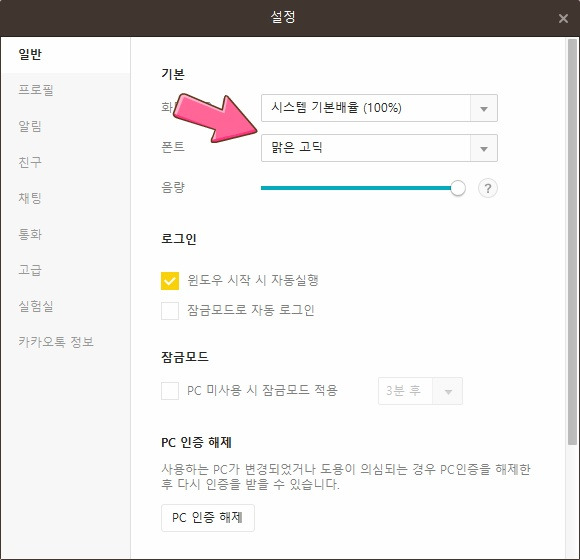
Task: Open the 3분 후 lock delay dropdown
Action: (x=420, y=391)
